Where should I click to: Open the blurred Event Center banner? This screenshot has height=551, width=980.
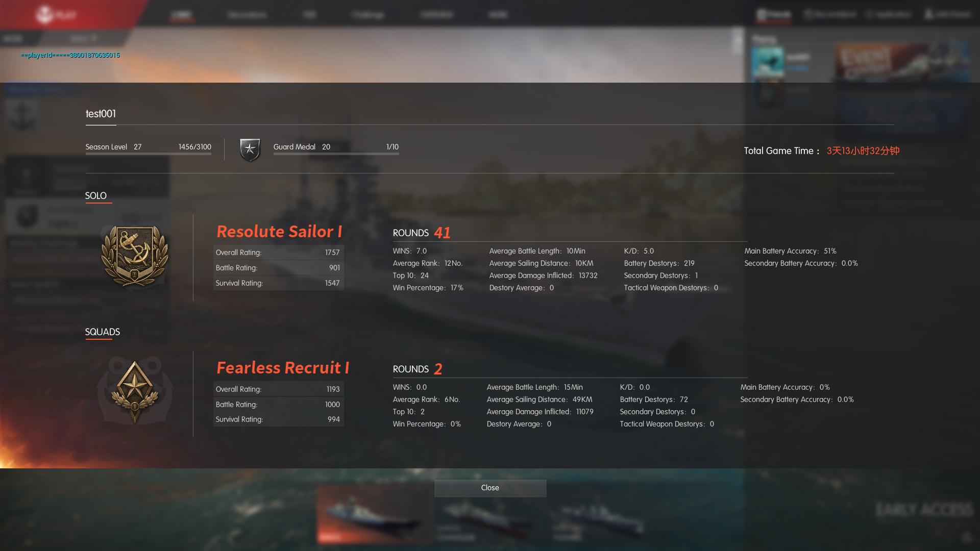(x=902, y=62)
